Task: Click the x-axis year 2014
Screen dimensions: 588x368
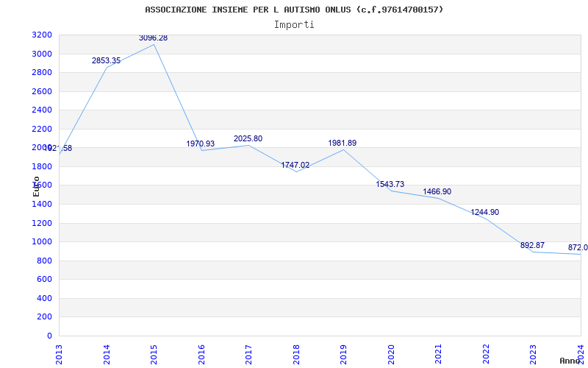Action: coord(107,354)
